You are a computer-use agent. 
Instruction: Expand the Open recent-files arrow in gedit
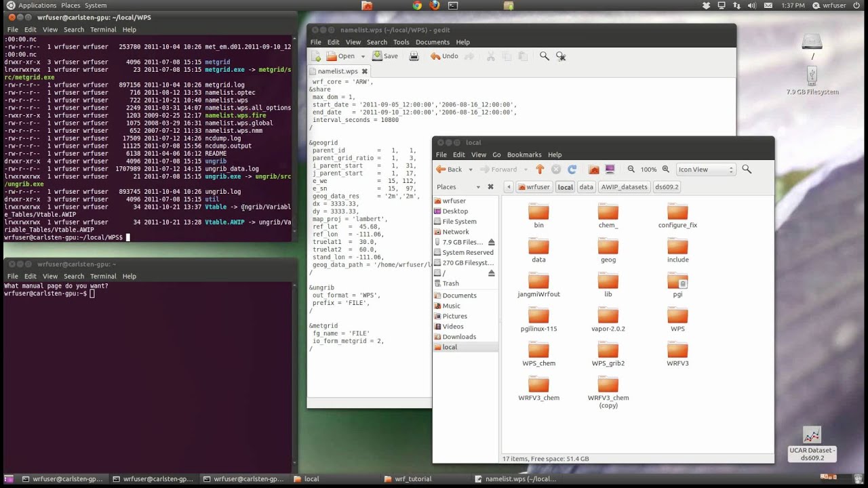[x=363, y=56]
